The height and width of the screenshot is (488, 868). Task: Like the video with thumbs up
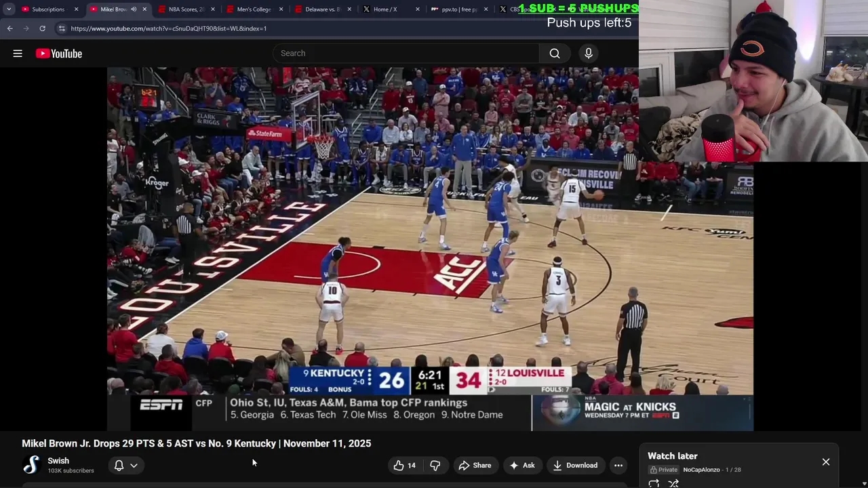point(405,466)
